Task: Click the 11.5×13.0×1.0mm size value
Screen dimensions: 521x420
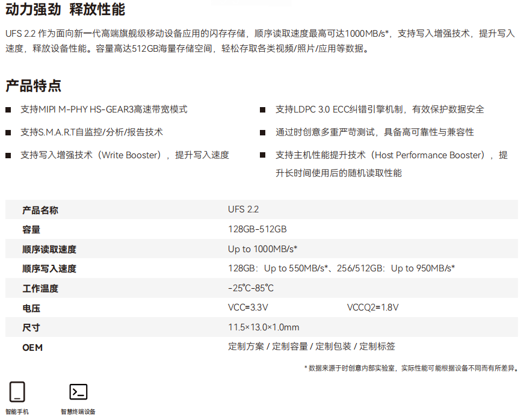Action: (264, 327)
